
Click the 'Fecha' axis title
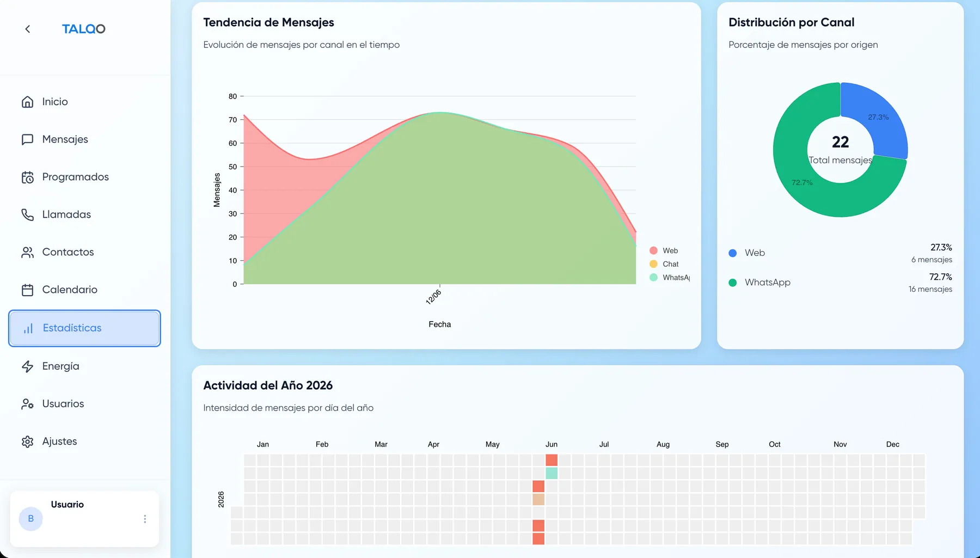[440, 324]
